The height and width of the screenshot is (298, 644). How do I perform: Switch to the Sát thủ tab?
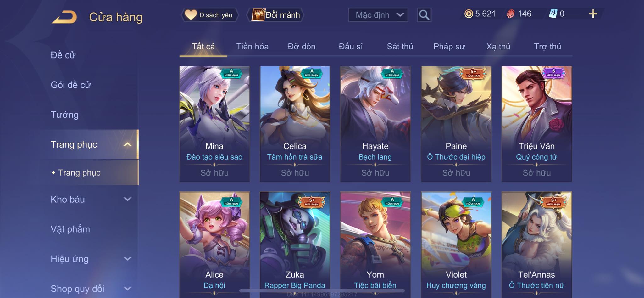400,47
